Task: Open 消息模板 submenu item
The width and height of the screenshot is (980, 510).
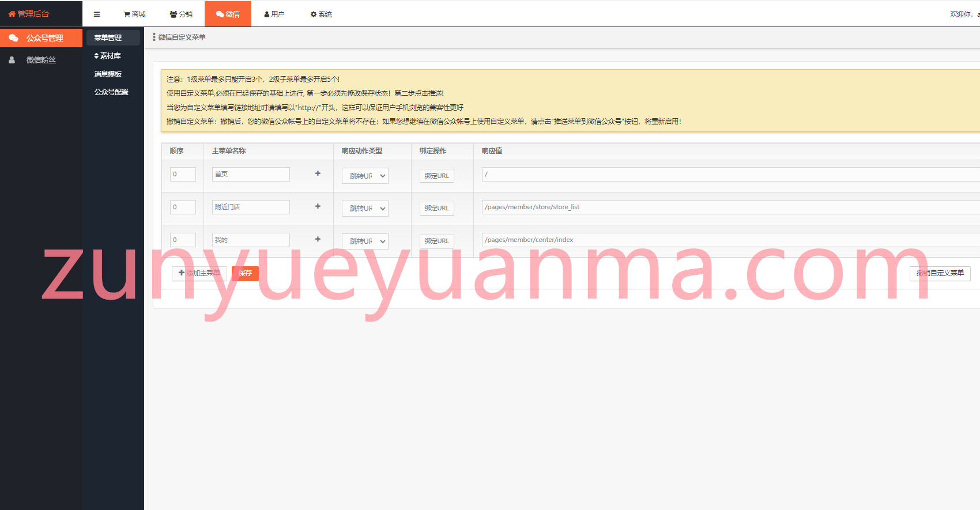Action: point(108,74)
